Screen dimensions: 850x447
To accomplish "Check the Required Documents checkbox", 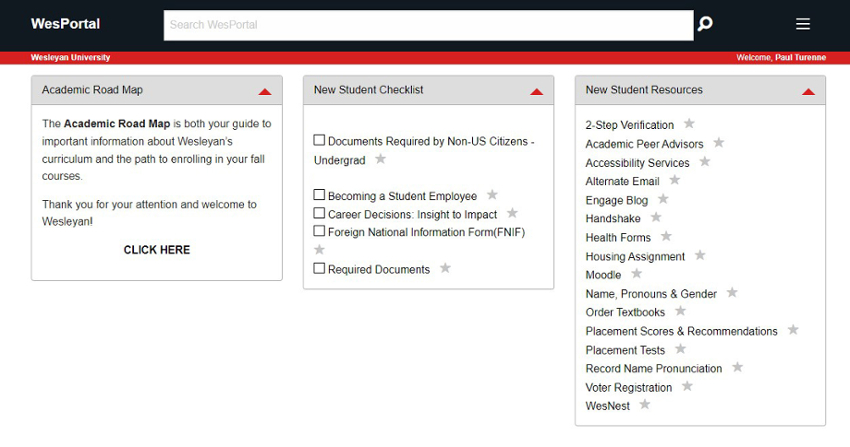I will click(x=319, y=268).
